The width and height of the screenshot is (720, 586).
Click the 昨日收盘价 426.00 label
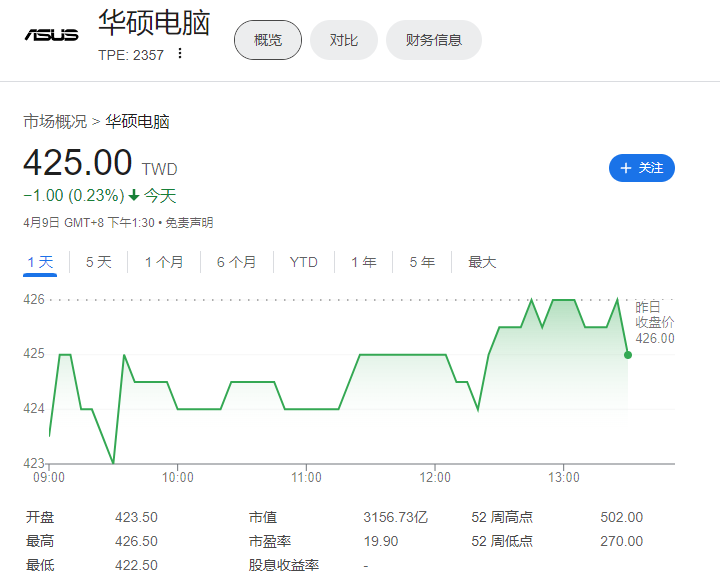[655, 322]
